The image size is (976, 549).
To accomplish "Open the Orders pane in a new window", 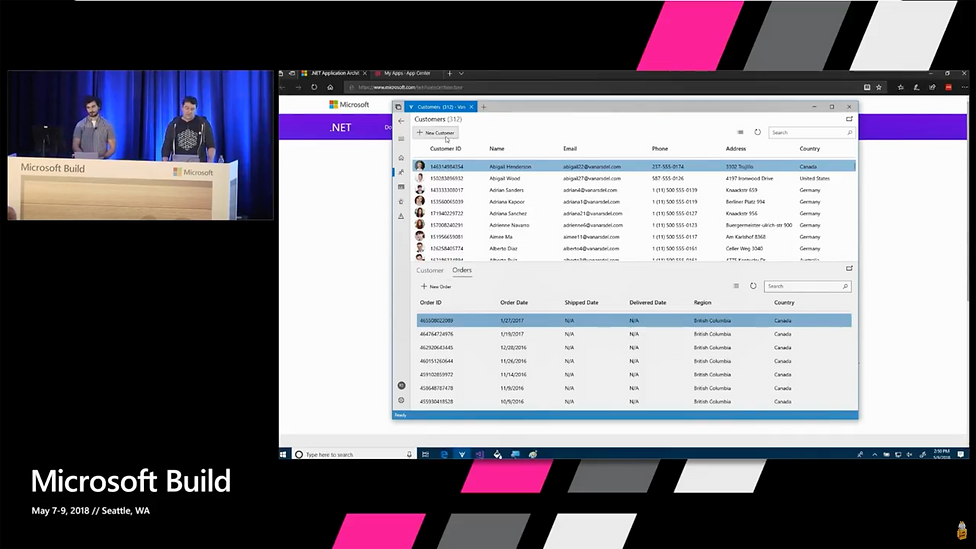I will tap(849, 268).
